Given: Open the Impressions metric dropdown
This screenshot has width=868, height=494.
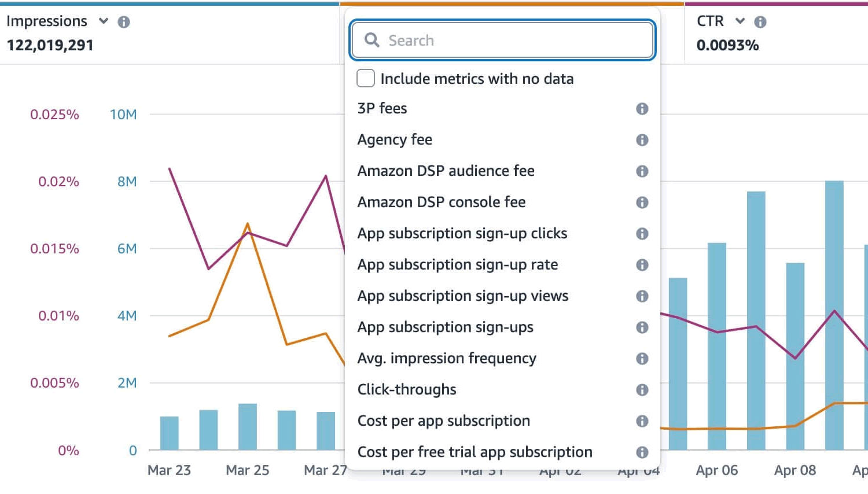Looking at the screenshot, I should click(x=104, y=21).
